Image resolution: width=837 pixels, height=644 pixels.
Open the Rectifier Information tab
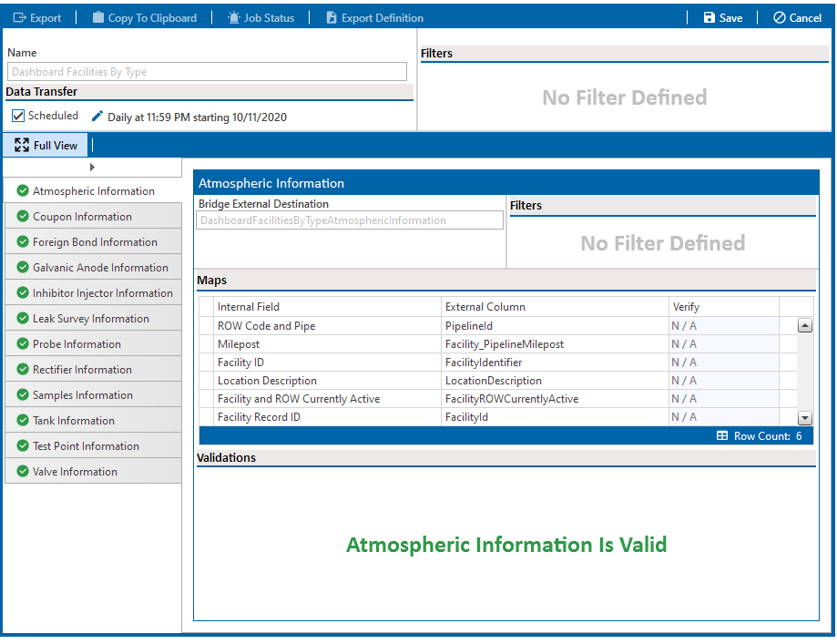coord(82,370)
